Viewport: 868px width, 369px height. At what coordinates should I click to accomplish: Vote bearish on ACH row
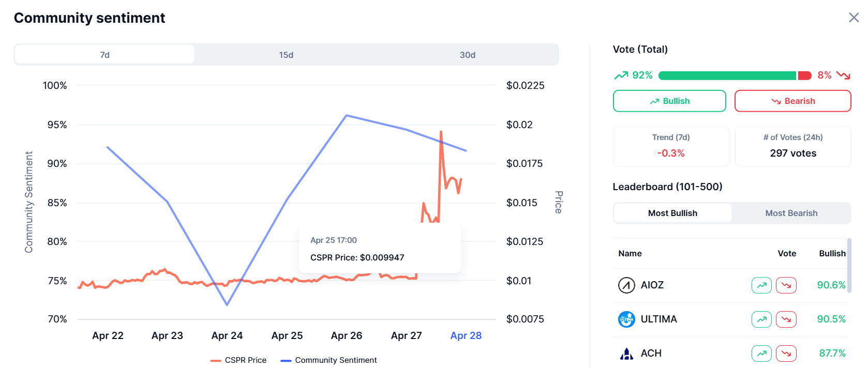pos(786,353)
